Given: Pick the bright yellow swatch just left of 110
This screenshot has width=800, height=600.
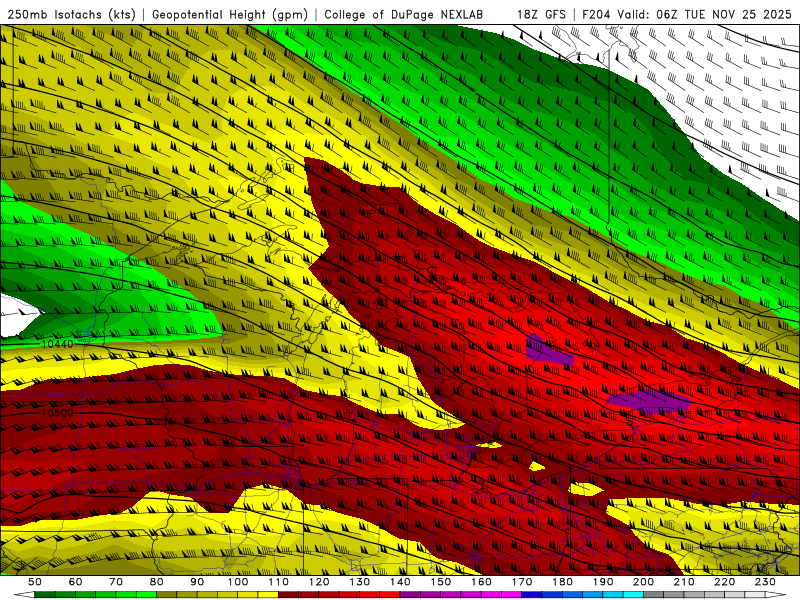Looking at the screenshot, I should [x=268, y=595].
